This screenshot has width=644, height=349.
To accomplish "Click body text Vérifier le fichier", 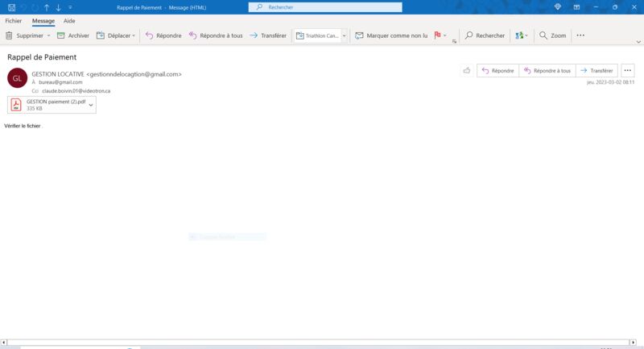I will click(23, 126).
